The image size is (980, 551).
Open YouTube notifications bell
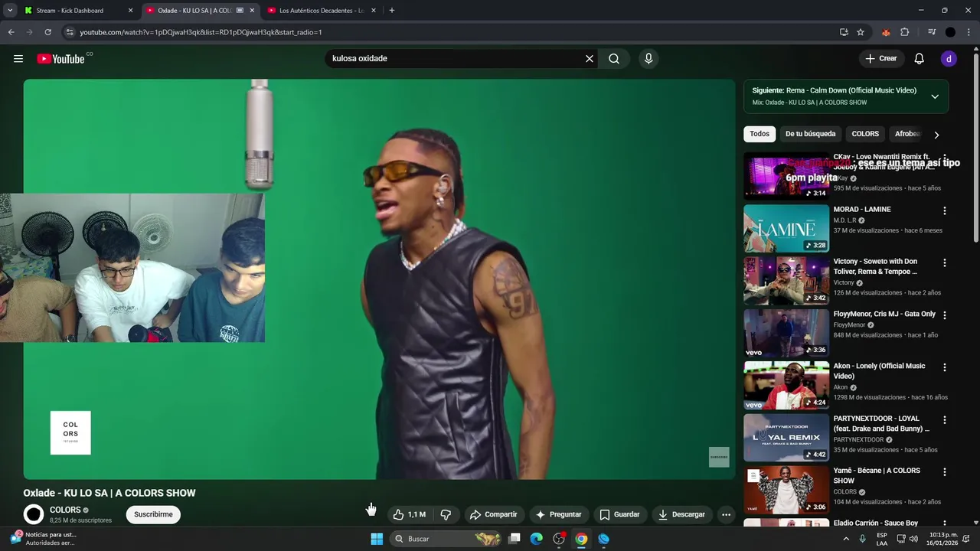click(920, 59)
